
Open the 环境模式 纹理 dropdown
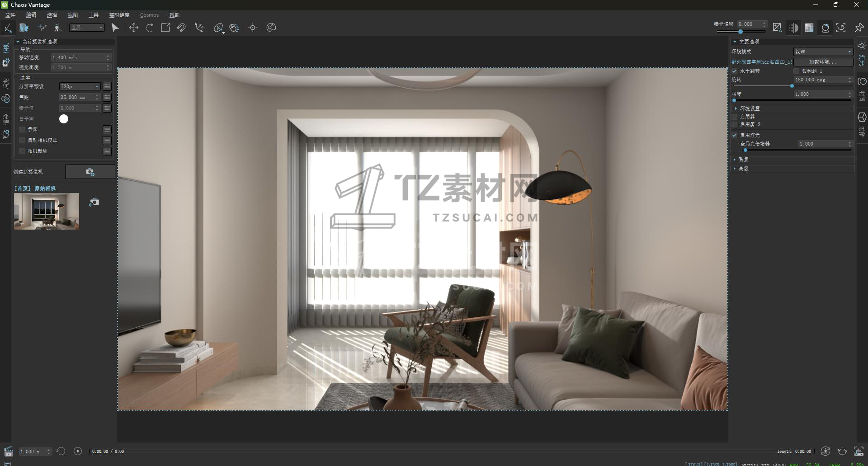click(823, 52)
